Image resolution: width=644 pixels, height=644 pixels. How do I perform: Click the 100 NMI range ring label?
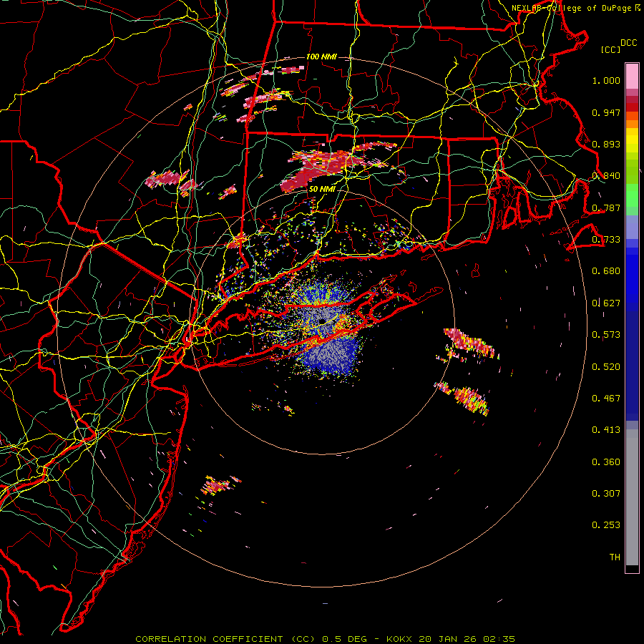click(x=321, y=57)
